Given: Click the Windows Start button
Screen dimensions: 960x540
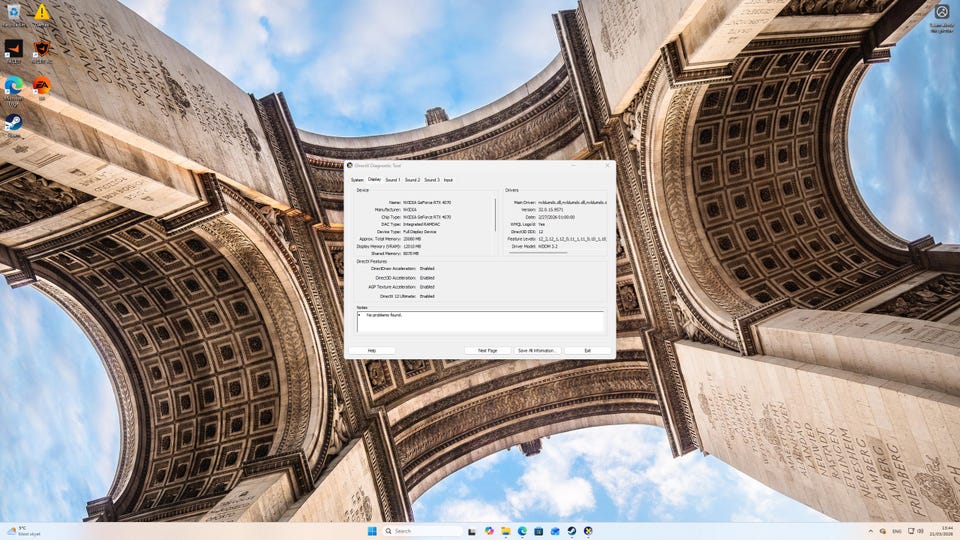Looking at the screenshot, I should tap(372, 531).
